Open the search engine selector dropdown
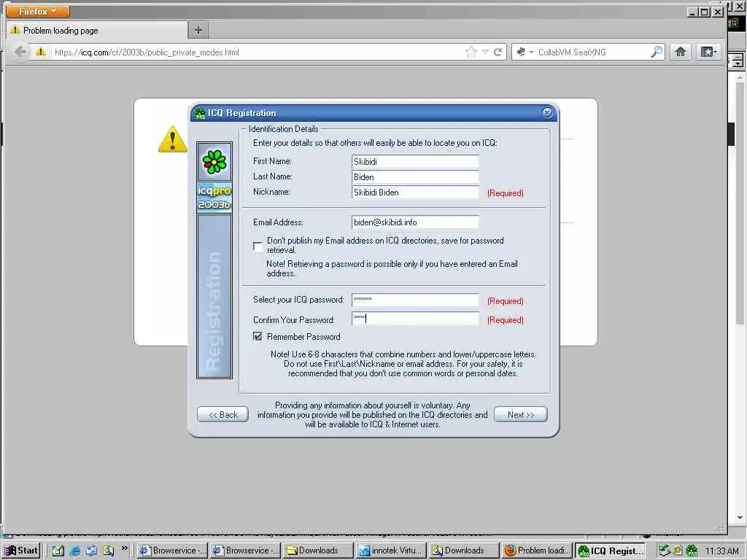The height and width of the screenshot is (560, 747). point(525,52)
